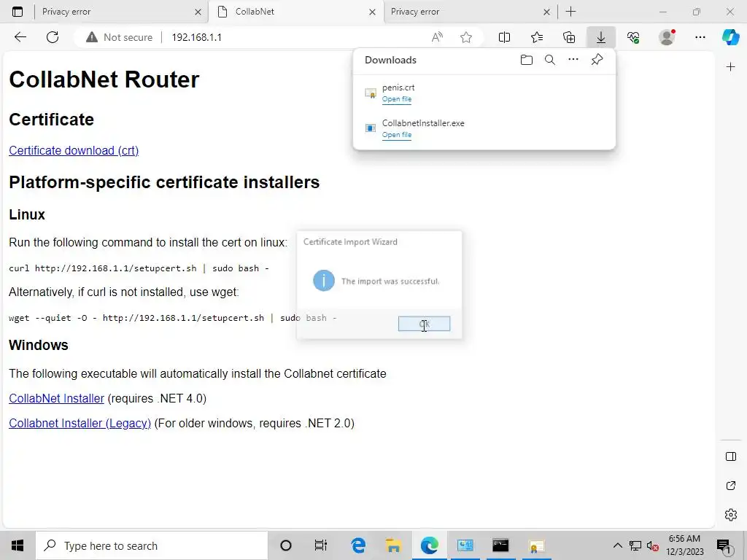Screen dimensions: 747x560
Task: Open the network icon in the system tray
Action: point(635,545)
